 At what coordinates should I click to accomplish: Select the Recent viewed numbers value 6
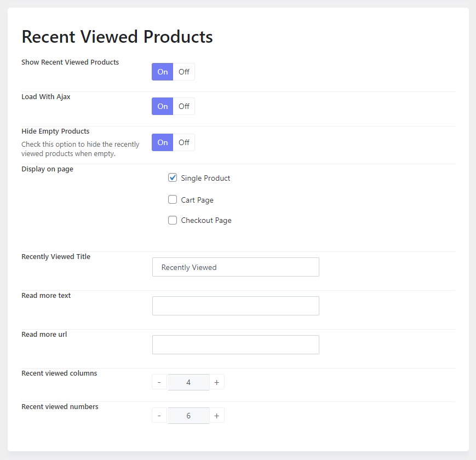[188, 416]
